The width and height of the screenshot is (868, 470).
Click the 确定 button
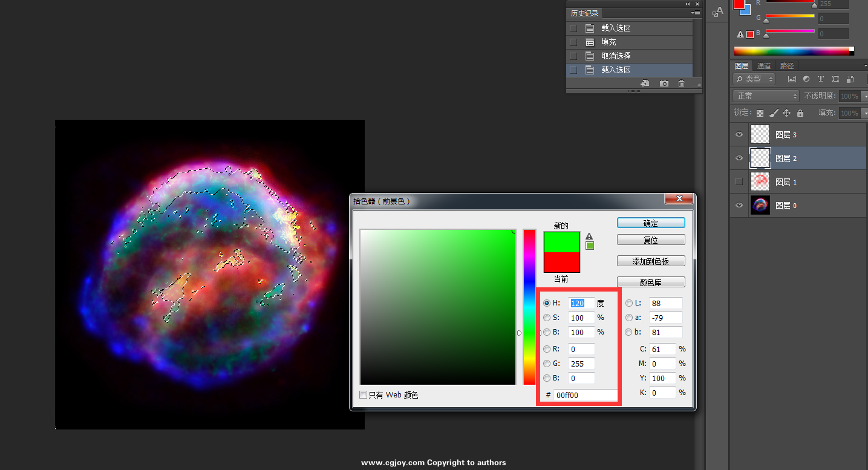click(651, 223)
